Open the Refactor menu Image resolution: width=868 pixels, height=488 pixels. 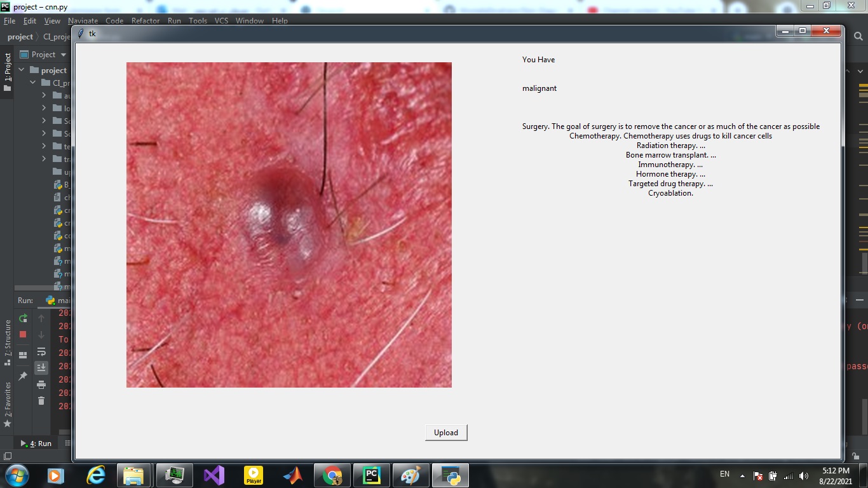(146, 21)
